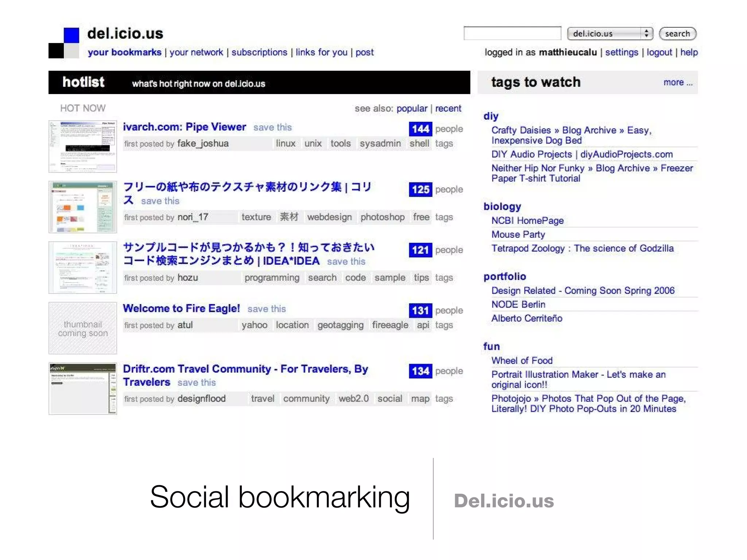This screenshot has height=560, width=747.
Task: Click the 131 people count badge
Action: (421, 310)
